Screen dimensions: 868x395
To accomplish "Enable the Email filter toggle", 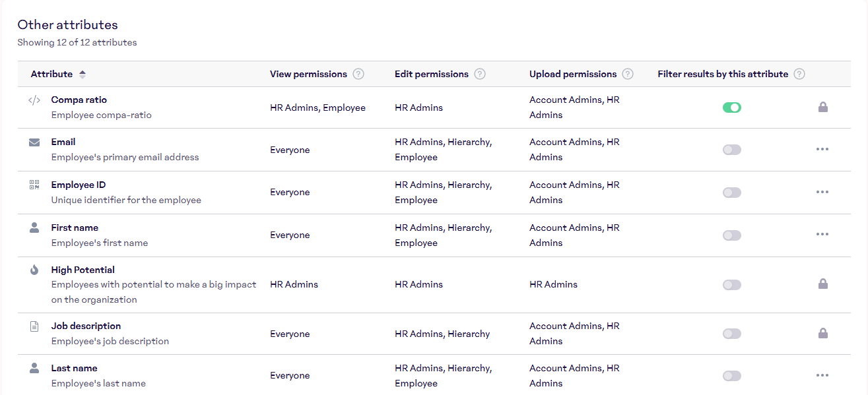I will [x=731, y=150].
